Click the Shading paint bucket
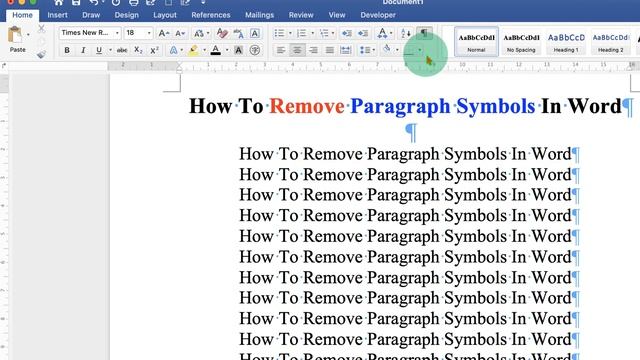This screenshot has height=360, width=640. (x=387, y=50)
